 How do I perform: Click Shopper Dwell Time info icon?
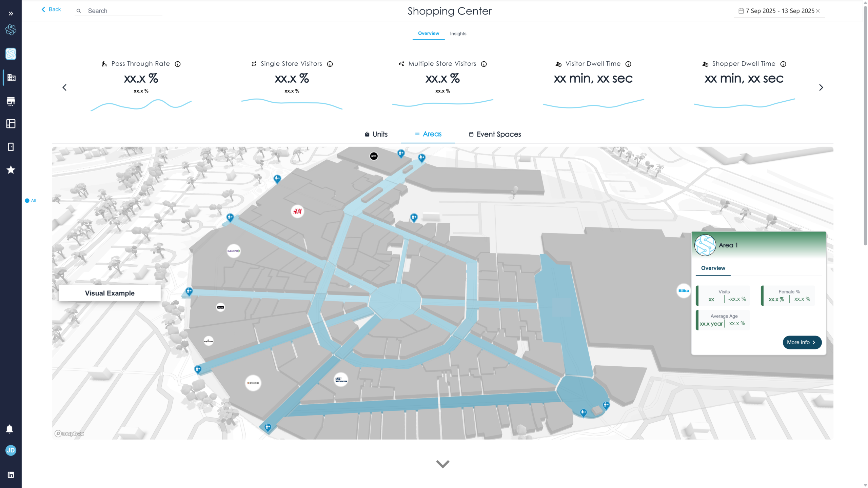coord(783,64)
